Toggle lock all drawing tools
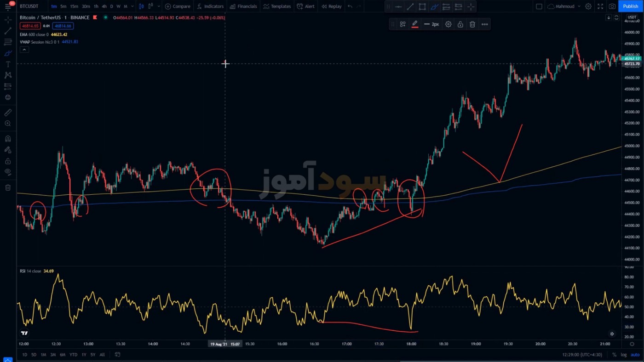Viewport: 644px width, 362px height. pyautogui.click(x=8, y=161)
